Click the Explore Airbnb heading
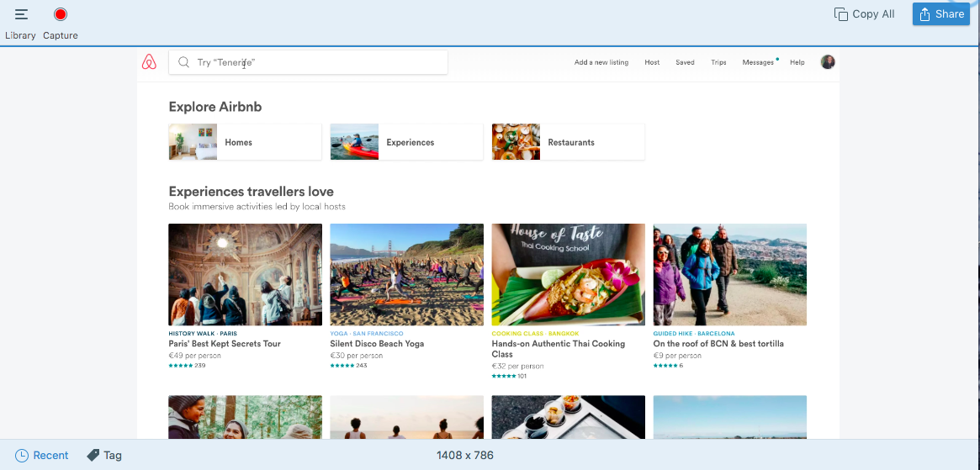The width and height of the screenshot is (980, 470). [x=215, y=107]
